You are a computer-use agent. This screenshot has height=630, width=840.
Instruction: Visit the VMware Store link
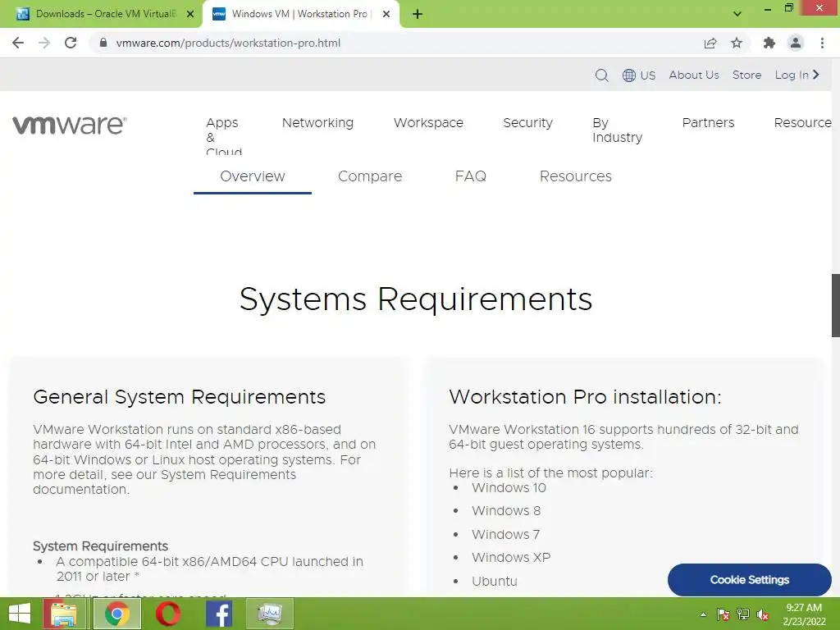click(746, 75)
